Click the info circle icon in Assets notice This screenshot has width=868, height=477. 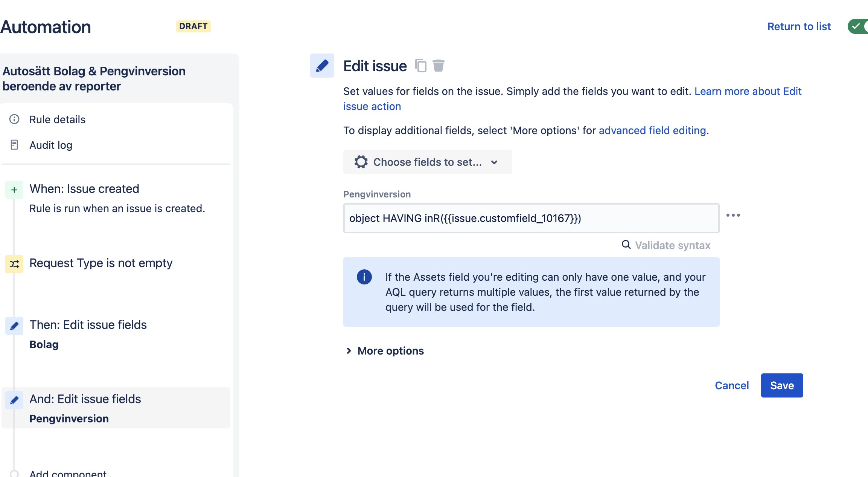(x=364, y=277)
